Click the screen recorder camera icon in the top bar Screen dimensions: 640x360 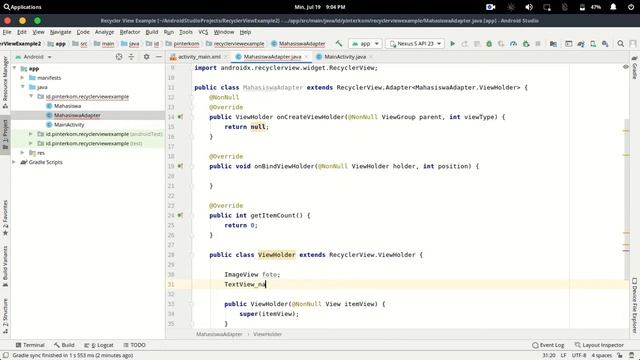[491, 7]
